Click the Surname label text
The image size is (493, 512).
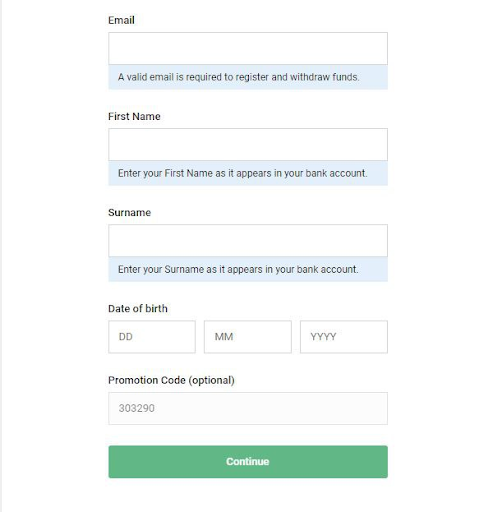129,212
